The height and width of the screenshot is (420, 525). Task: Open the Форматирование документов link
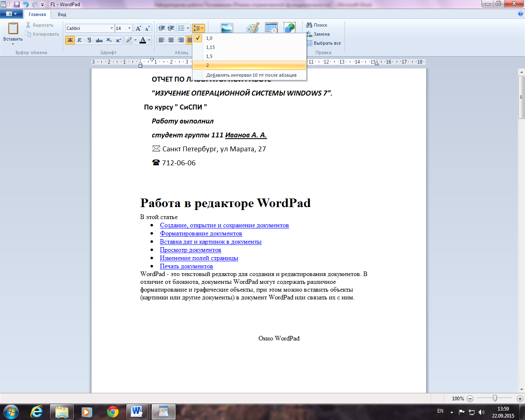point(201,233)
